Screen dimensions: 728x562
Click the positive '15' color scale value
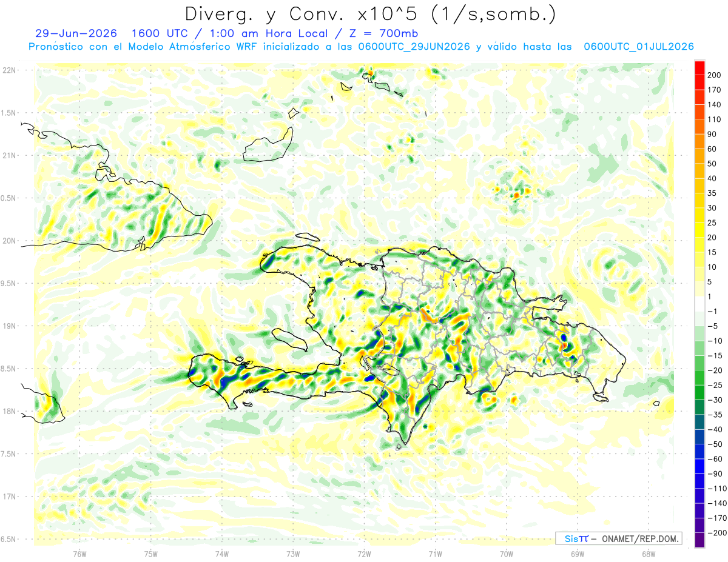712,252
